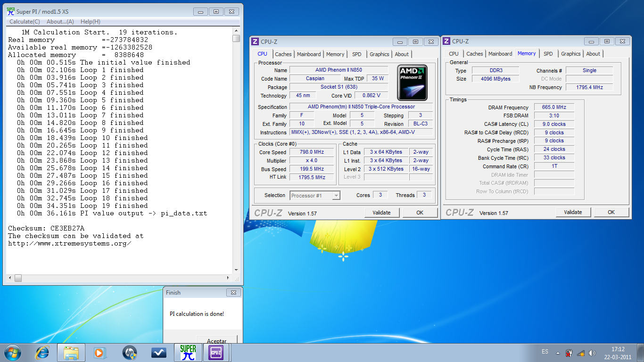Image resolution: width=644 pixels, height=362 pixels.
Task: Open the Windows Start orb
Action: [x=13, y=352]
